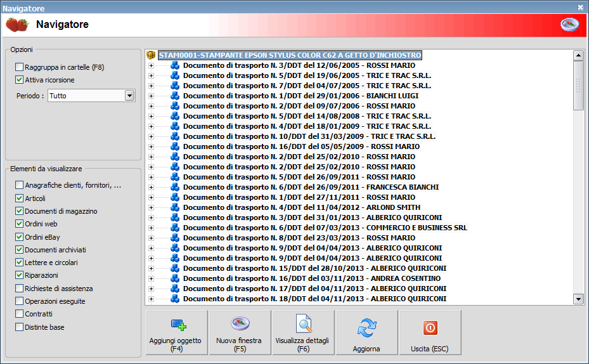Click Uscita (ESC) button
This screenshot has height=364, width=589.
430,332
